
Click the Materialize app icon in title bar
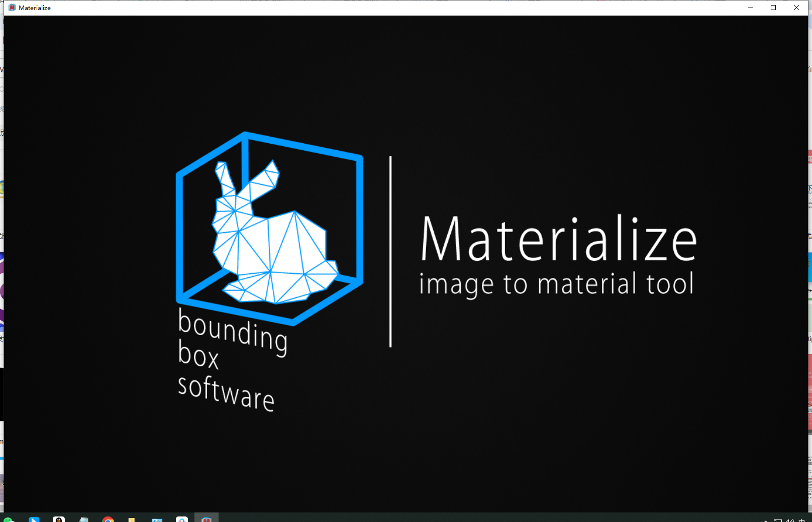(x=12, y=8)
